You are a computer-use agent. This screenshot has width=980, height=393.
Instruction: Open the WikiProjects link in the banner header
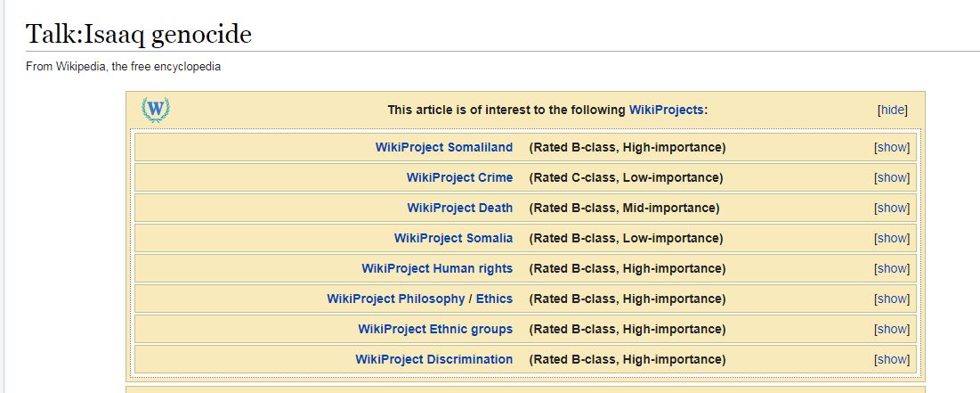[x=667, y=111]
